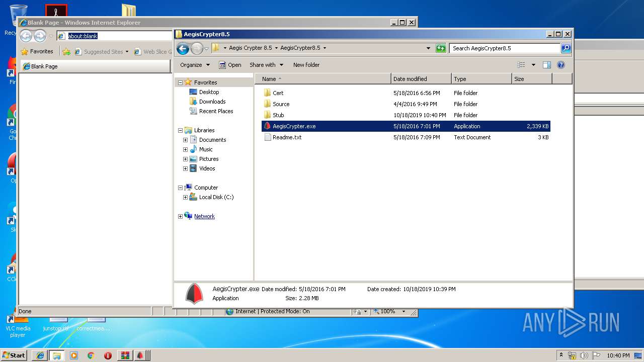The width and height of the screenshot is (644, 362).
Task: Click the New folder button
Action: point(306,65)
